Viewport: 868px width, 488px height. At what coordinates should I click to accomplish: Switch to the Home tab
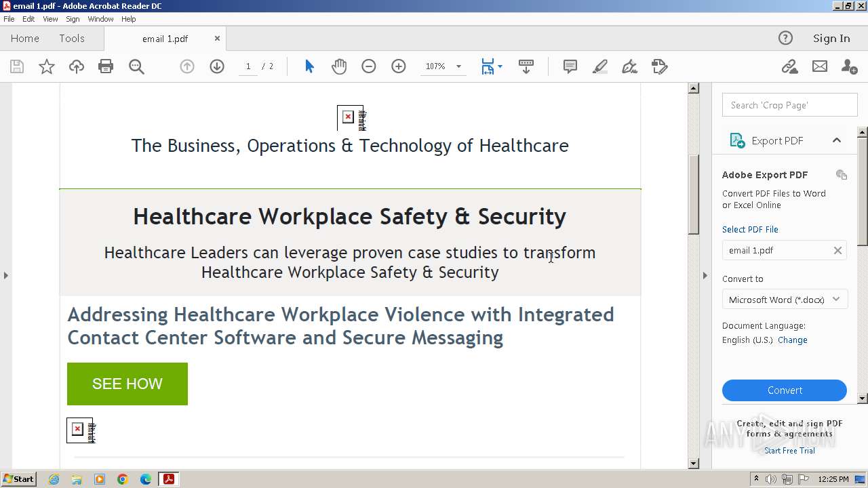[25, 39]
